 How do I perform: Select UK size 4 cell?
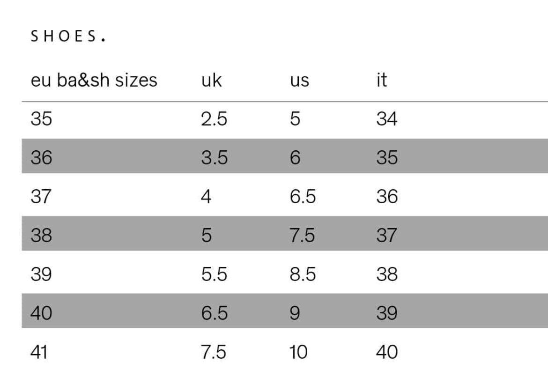(x=206, y=196)
